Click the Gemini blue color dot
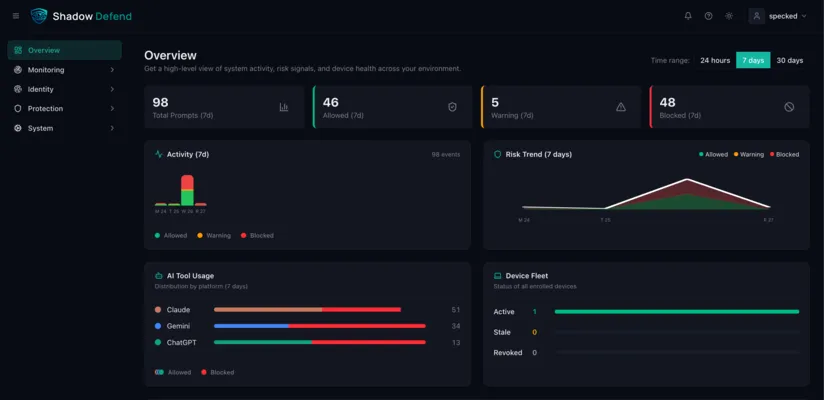 158,326
